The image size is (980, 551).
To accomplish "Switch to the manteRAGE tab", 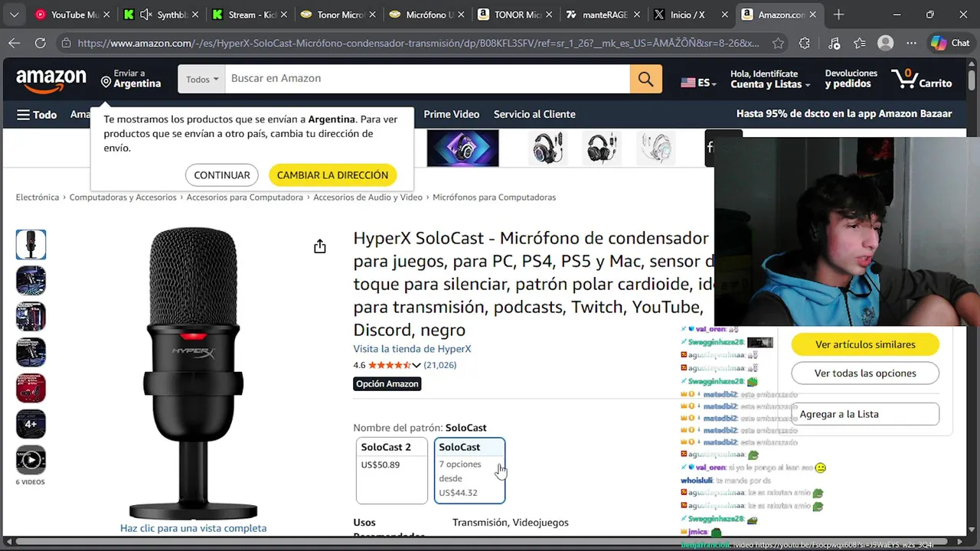I will [x=603, y=15].
